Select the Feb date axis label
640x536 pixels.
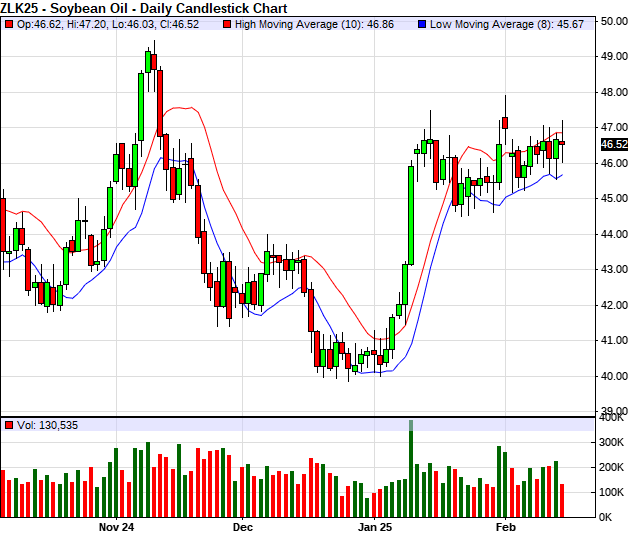[508, 526]
